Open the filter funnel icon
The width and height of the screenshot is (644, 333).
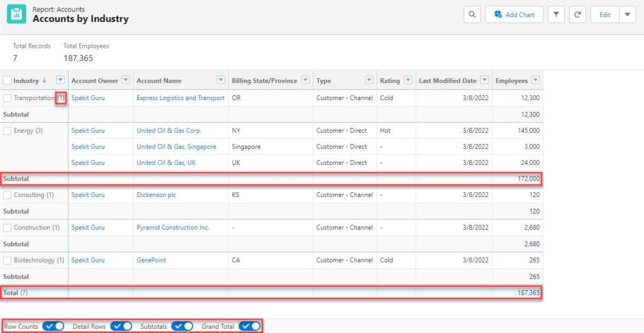(x=556, y=15)
